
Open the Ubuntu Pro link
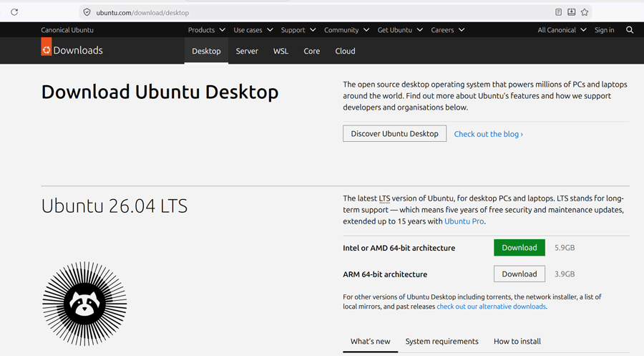464,221
